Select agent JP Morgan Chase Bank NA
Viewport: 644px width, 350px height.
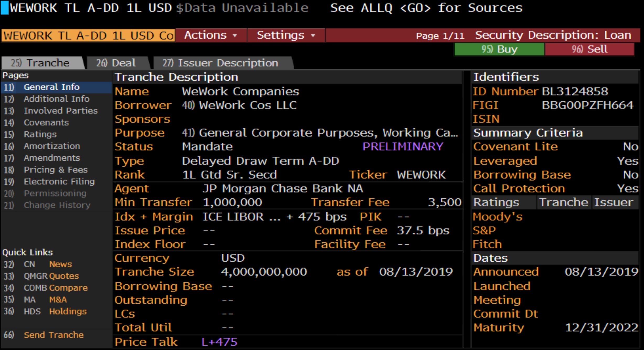[x=283, y=189]
